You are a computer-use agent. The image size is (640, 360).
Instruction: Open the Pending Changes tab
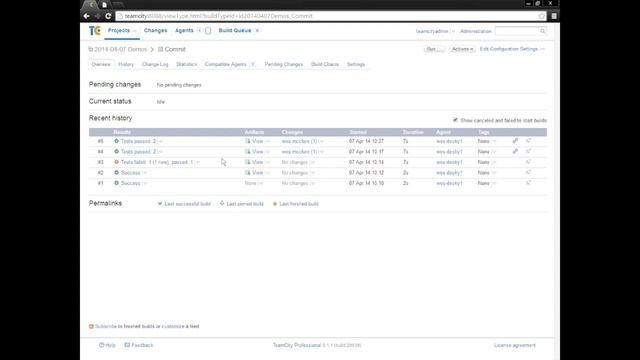click(x=284, y=64)
